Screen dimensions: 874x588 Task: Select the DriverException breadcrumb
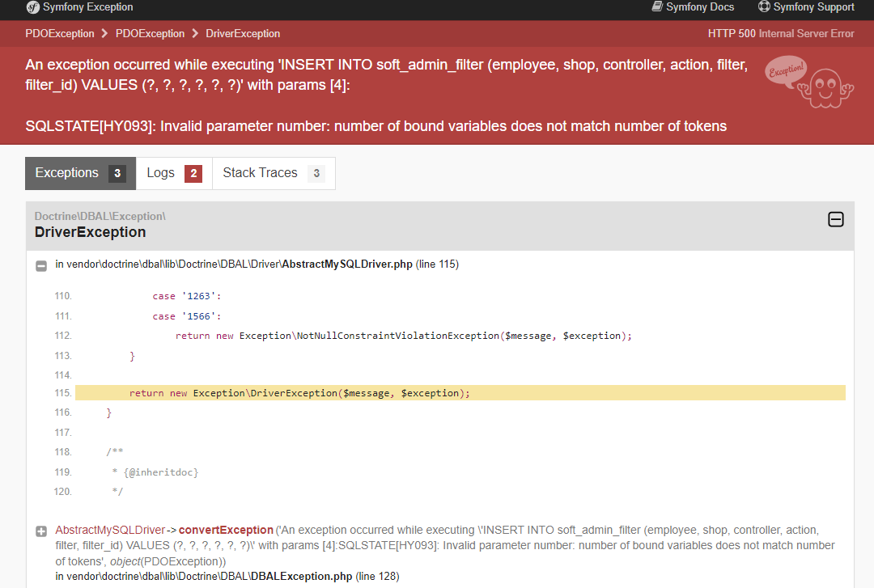tap(243, 33)
